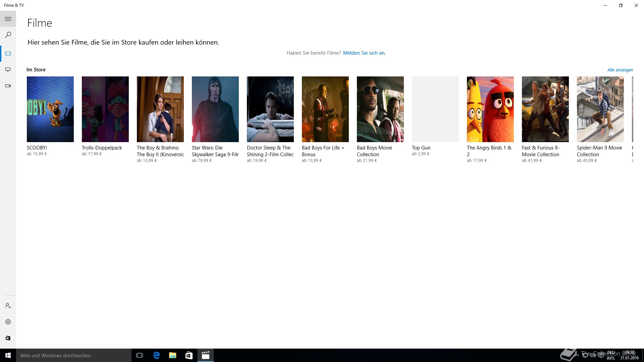Click the sign-in account icon
This screenshot has height=362, width=644.
(x=8, y=306)
